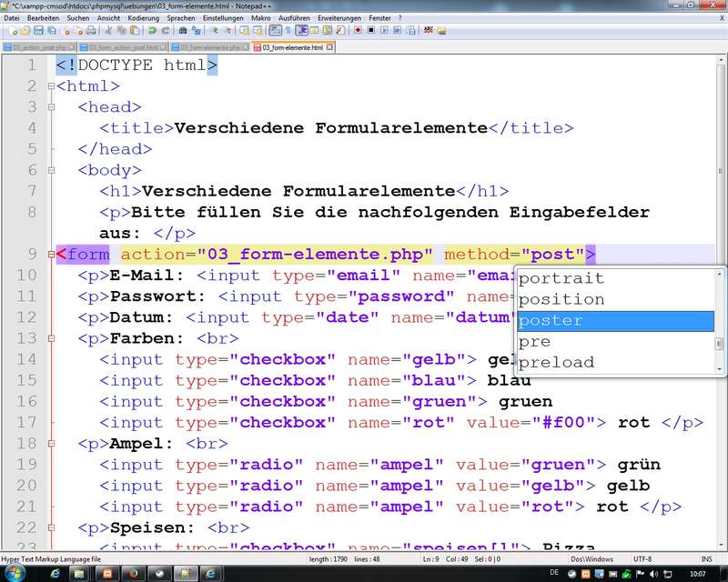The height and width of the screenshot is (582, 728).
Task: Open the Windows Start menu
Action: (x=13, y=574)
